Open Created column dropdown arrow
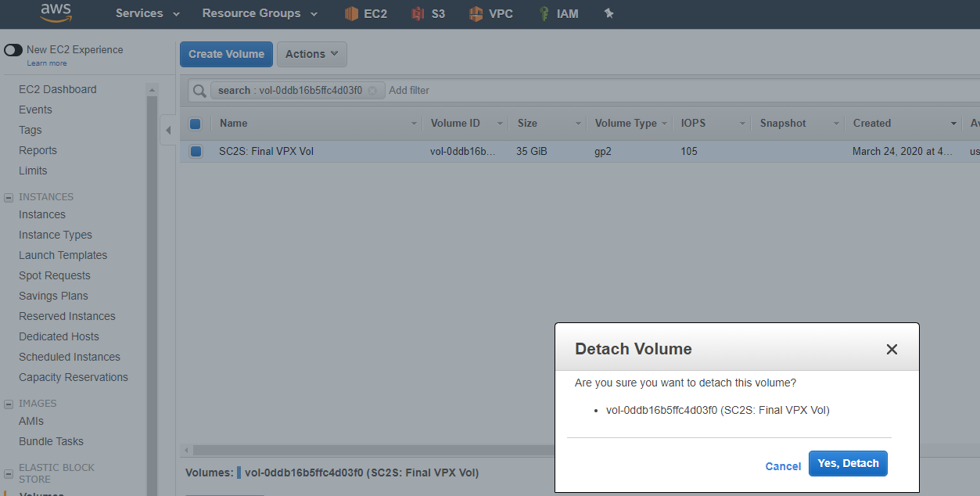The height and width of the screenshot is (496, 980). [x=953, y=124]
